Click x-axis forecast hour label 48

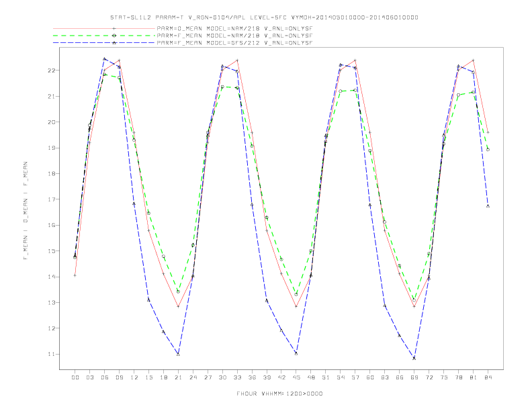311,377
